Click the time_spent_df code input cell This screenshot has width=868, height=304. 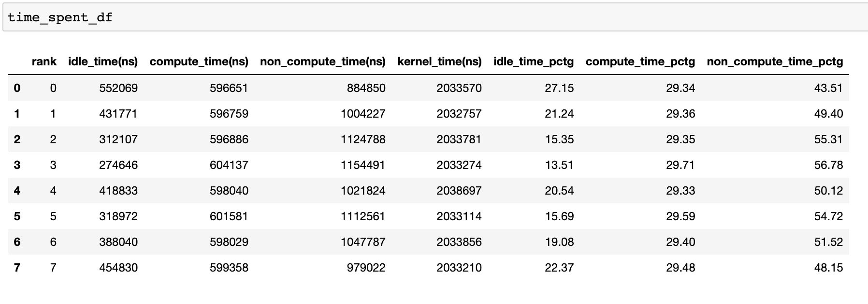pyautogui.click(x=435, y=17)
